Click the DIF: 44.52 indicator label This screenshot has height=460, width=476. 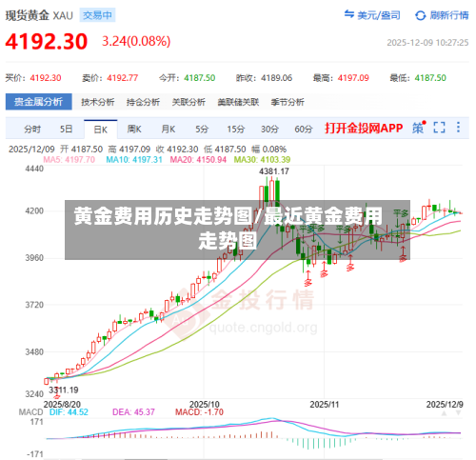point(69,412)
